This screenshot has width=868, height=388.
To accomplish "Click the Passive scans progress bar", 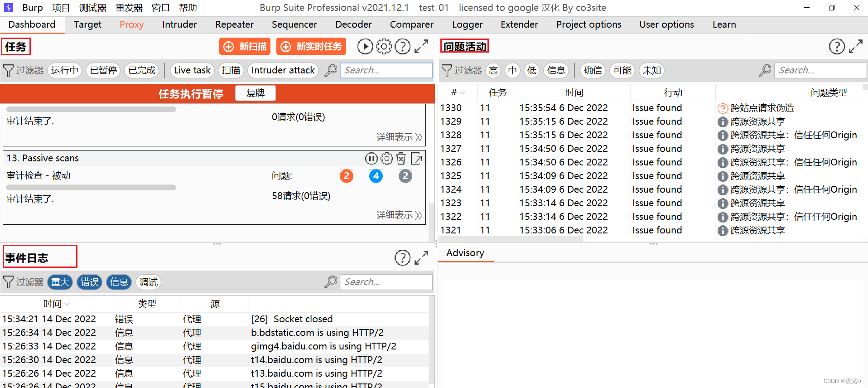I will click(91, 187).
